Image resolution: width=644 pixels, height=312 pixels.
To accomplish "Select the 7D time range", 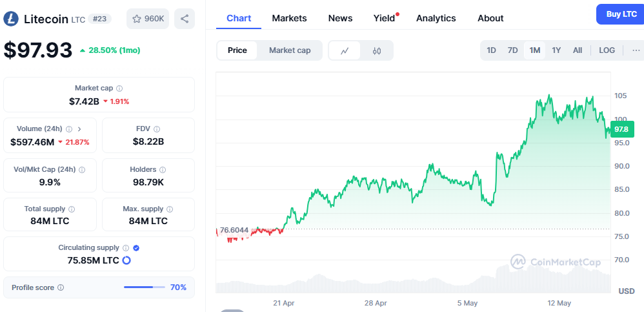I will click(x=512, y=50).
